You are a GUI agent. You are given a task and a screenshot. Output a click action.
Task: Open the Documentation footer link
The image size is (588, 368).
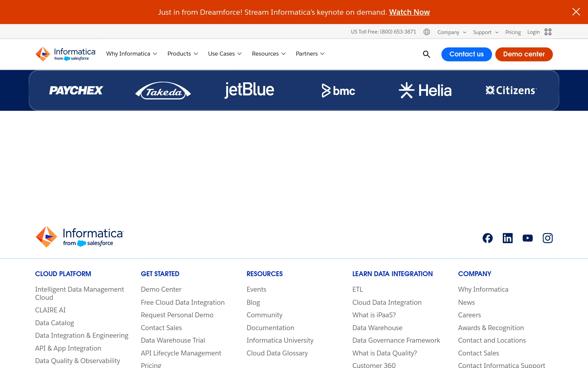270,328
